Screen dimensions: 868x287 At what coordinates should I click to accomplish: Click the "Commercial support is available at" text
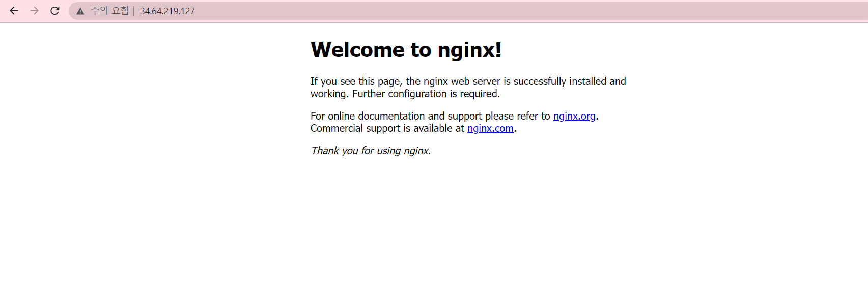click(x=387, y=128)
